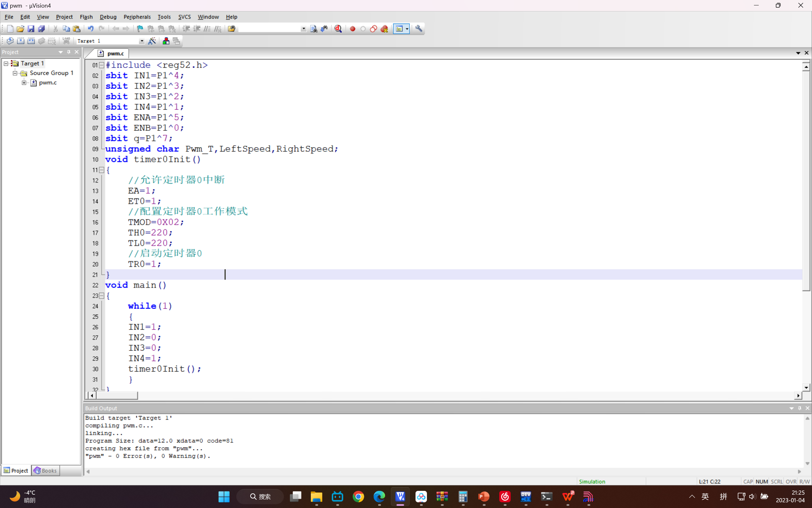Comment out the selection with the comment icon

click(207, 29)
